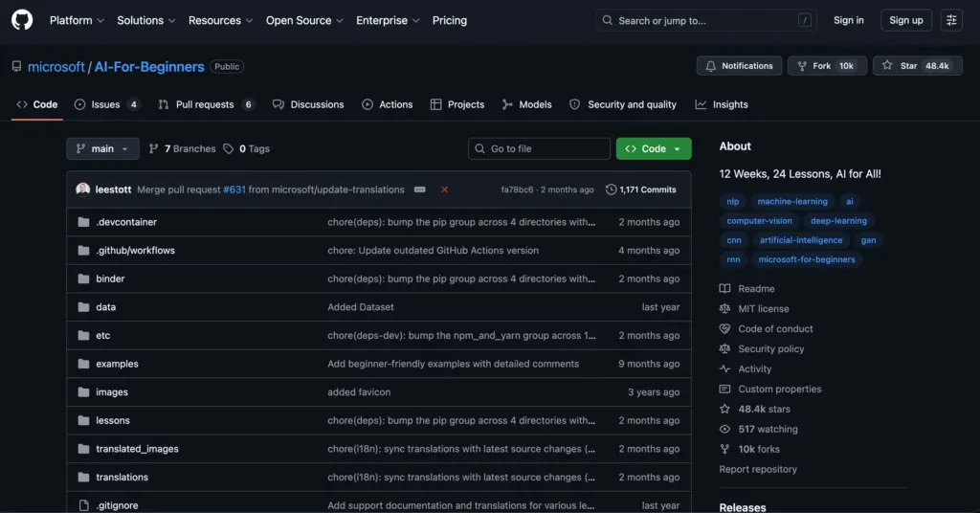This screenshot has width=980, height=513.
Task: Click the Sign in link
Action: click(848, 21)
